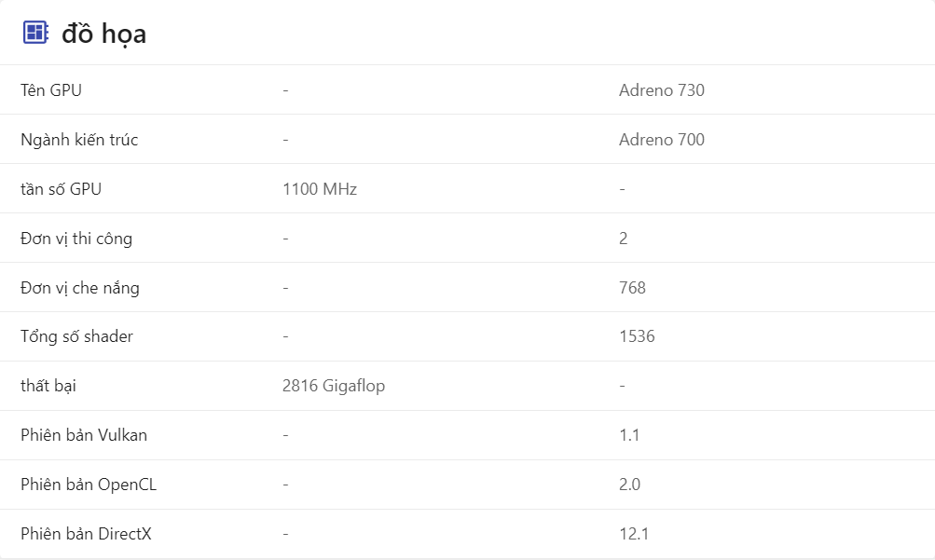The image size is (935, 560).
Task: Click the Adreno 700 architecture value
Action: pos(661,140)
